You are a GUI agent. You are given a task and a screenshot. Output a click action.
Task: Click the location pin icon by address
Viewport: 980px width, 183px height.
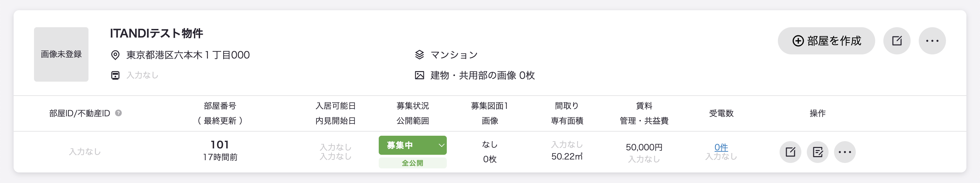coord(115,55)
